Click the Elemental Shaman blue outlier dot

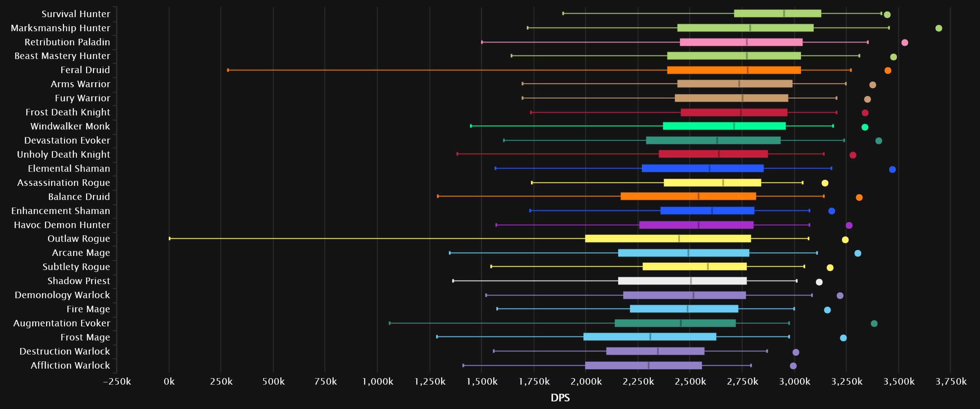tap(892, 169)
